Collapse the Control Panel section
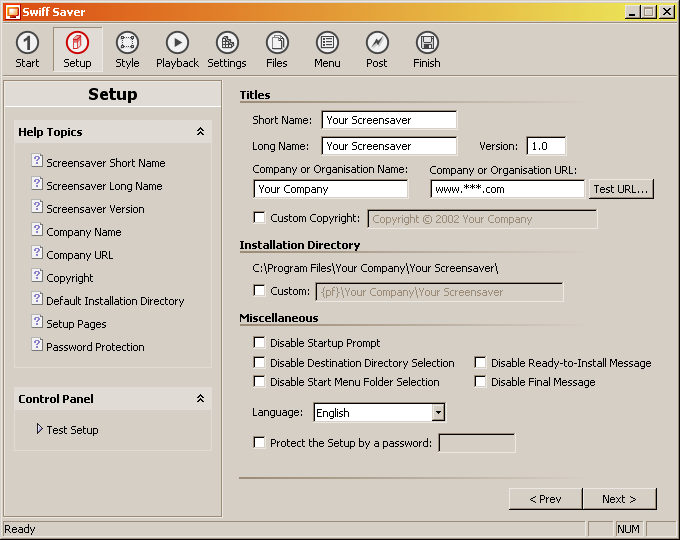This screenshot has width=680, height=540. [200, 398]
